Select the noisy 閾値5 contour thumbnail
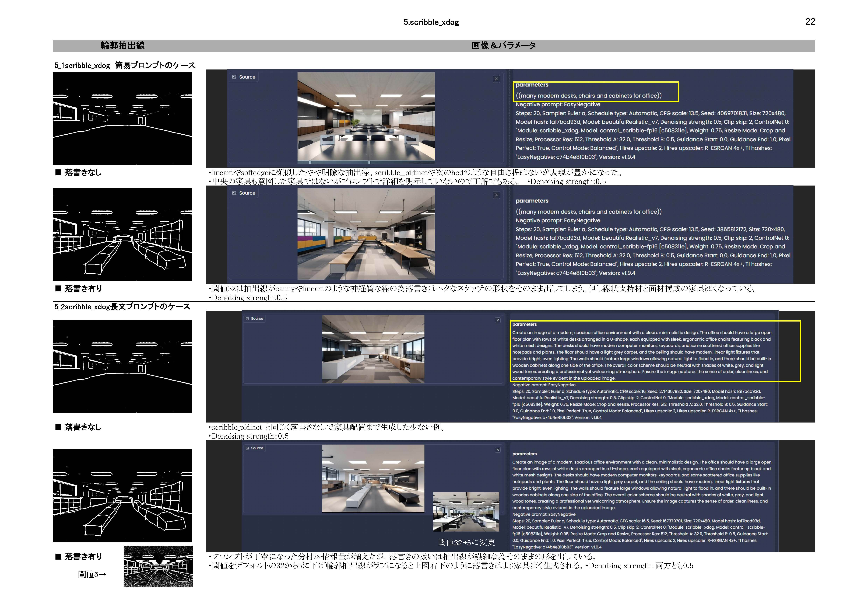 [x=158, y=566]
